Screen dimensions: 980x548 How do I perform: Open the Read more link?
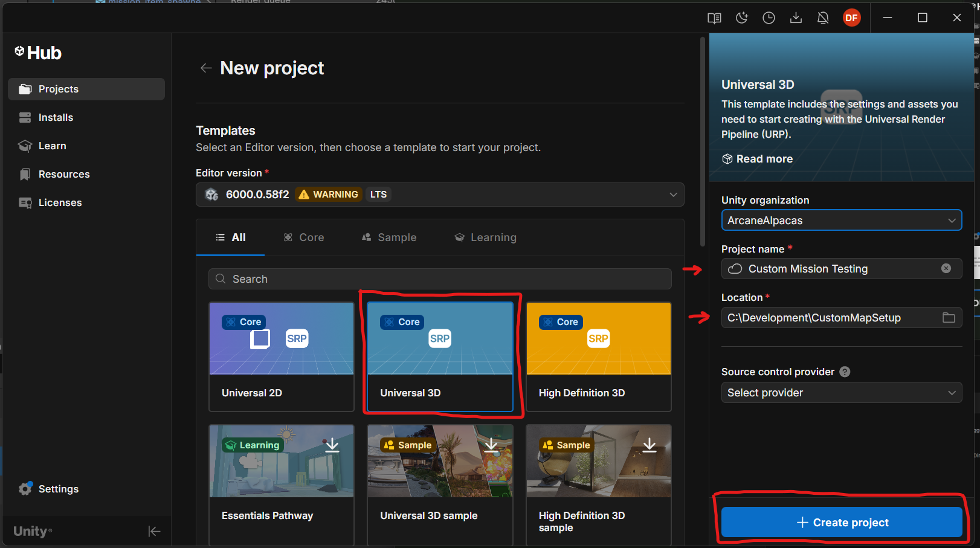pos(758,159)
